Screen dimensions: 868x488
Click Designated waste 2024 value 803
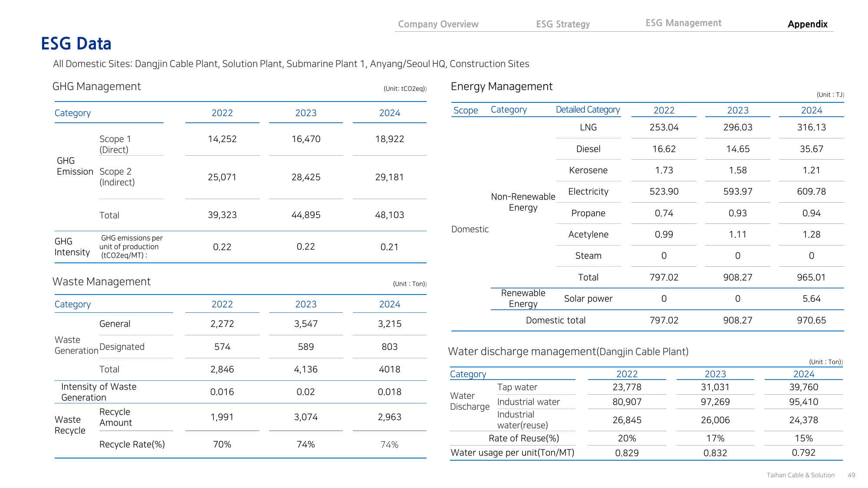click(390, 347)
